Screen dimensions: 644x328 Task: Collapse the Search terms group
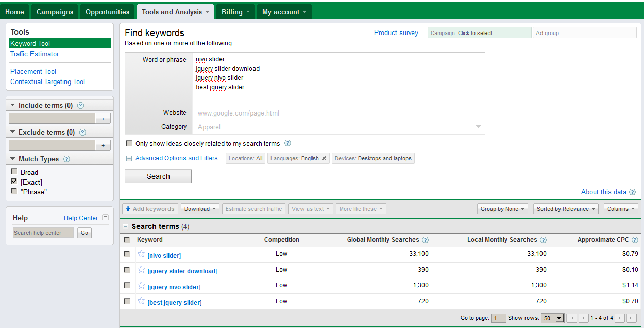coord(126,227)
